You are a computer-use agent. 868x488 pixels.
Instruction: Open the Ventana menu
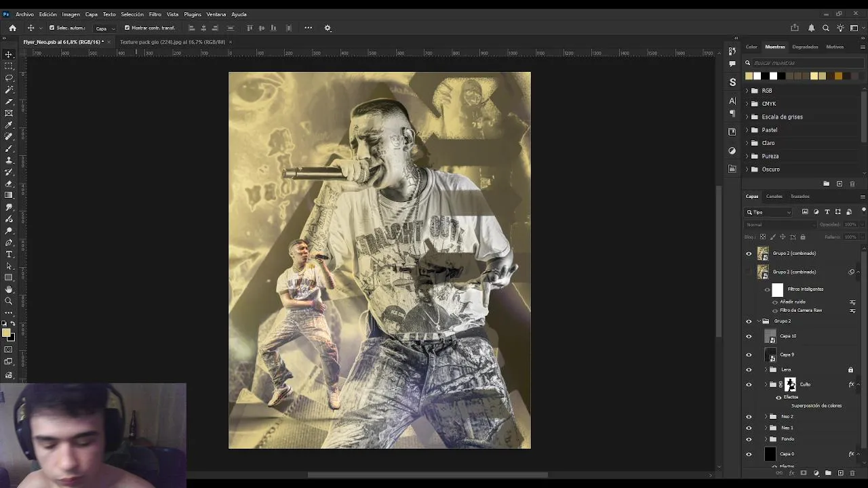click(216, 14)
